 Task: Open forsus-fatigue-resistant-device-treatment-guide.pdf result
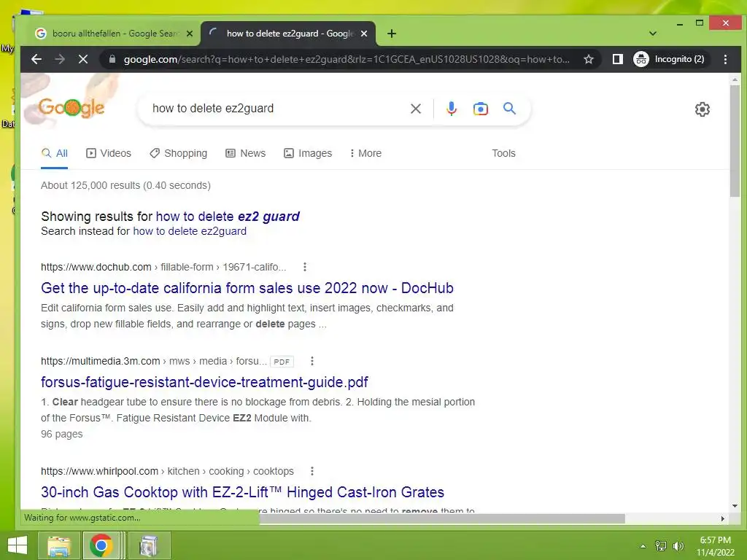pyautogui.click(x=204, y=382)
